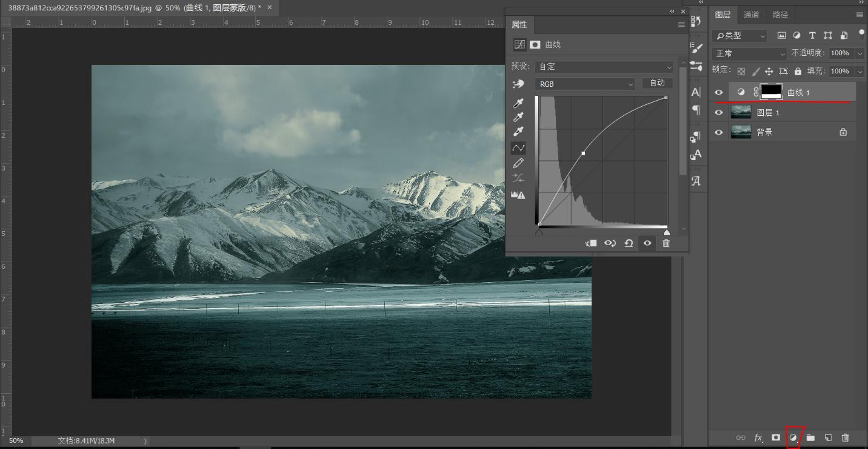
Task: Click the Reset curves adjustment icon
Action: (629, 243)
